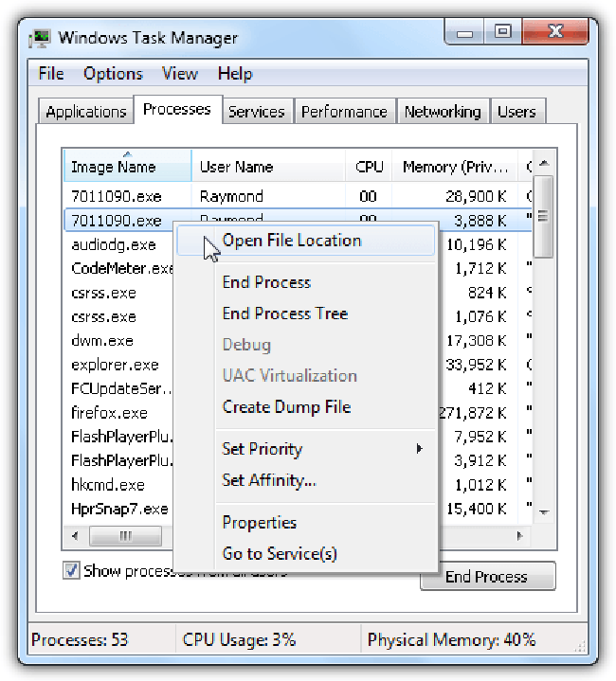Viewport: 616px width, 681px height.
Task: Select the explorer.exe process
Action: pos(115,365)
